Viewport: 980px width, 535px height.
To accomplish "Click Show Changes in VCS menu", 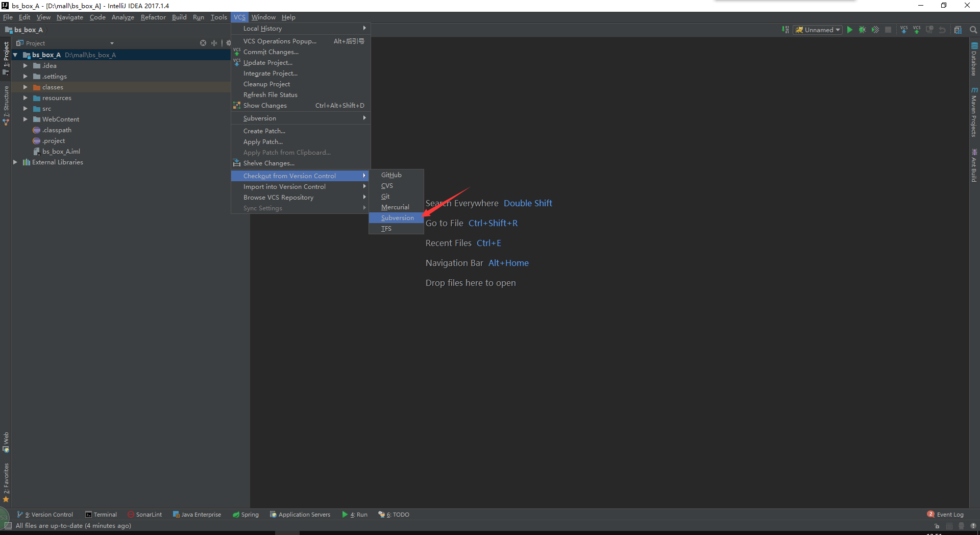I will (301, 106).
